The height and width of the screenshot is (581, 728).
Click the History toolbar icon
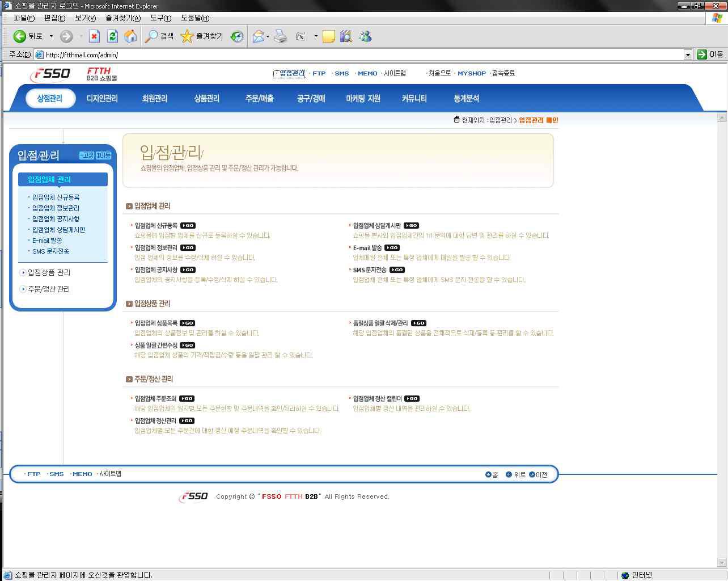click(237, 36)
